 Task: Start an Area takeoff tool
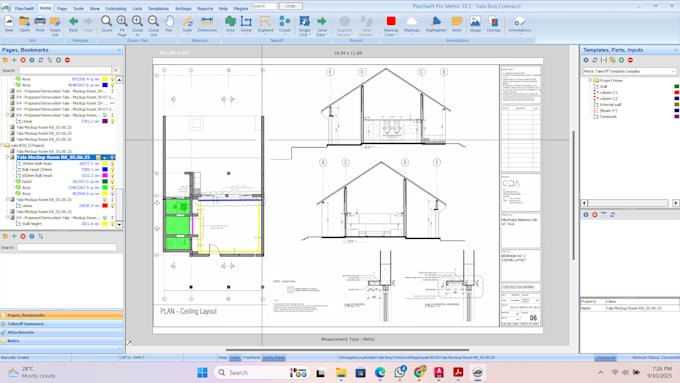pos(230,21)
